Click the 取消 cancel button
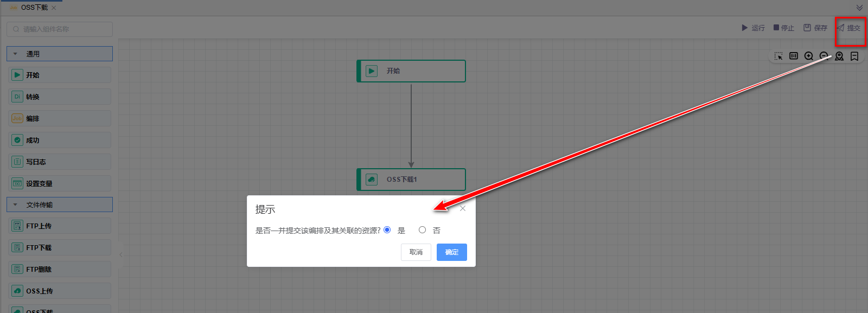 [416, 252]
